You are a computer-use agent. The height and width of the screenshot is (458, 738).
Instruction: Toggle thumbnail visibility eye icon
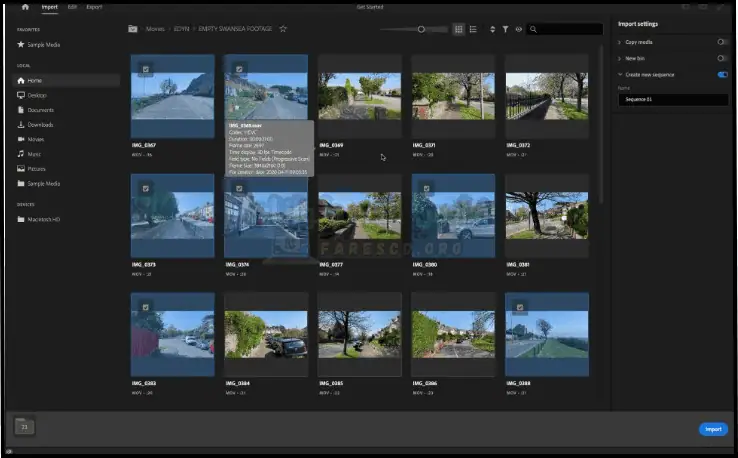[518, 29]
